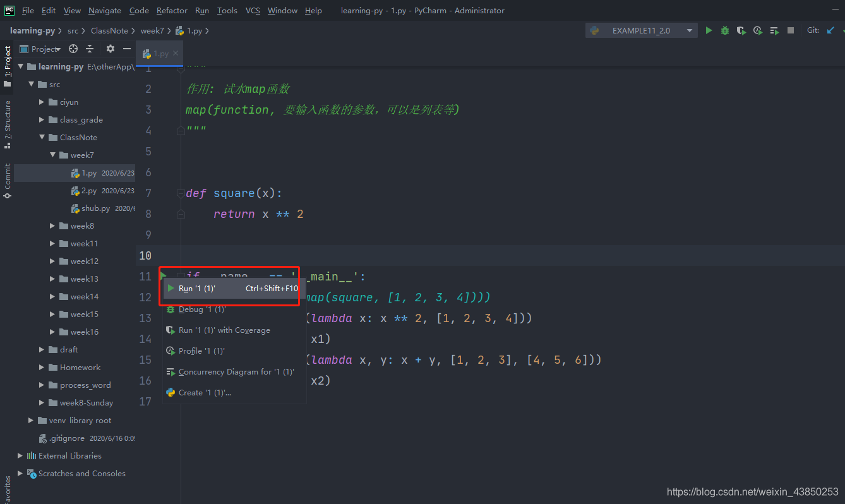Click Run with Coverage toolbar icon
The image size is (845, 504).
(741, 30)
